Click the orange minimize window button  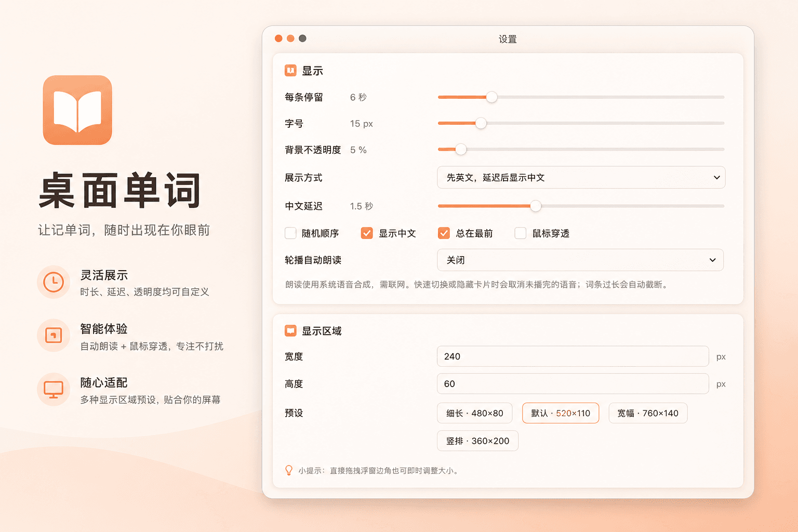(x=290, y=38)
